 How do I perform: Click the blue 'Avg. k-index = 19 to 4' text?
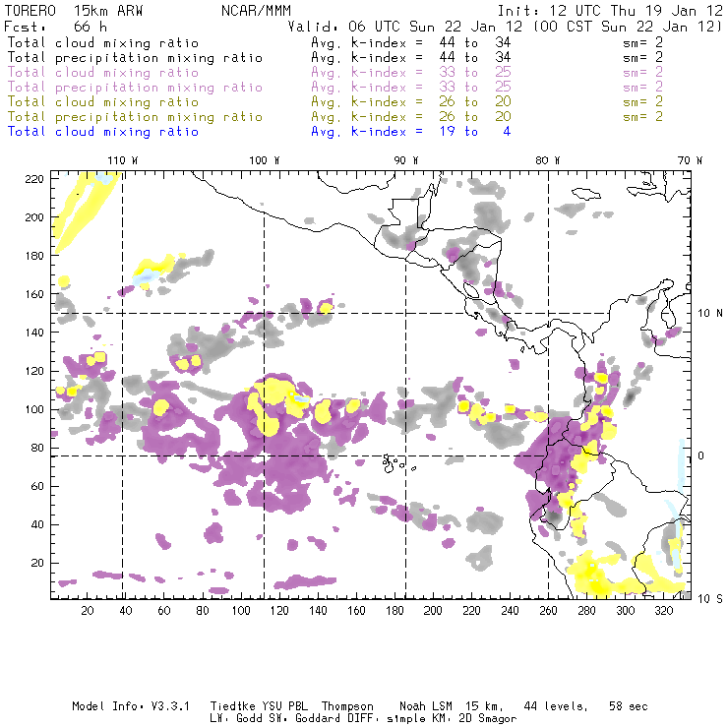tap(411, 132)
